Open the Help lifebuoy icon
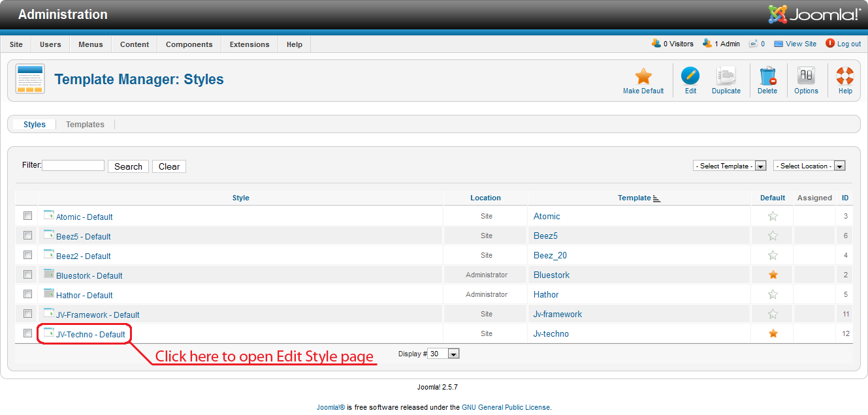The image size is (868, 415). point(845,76)
